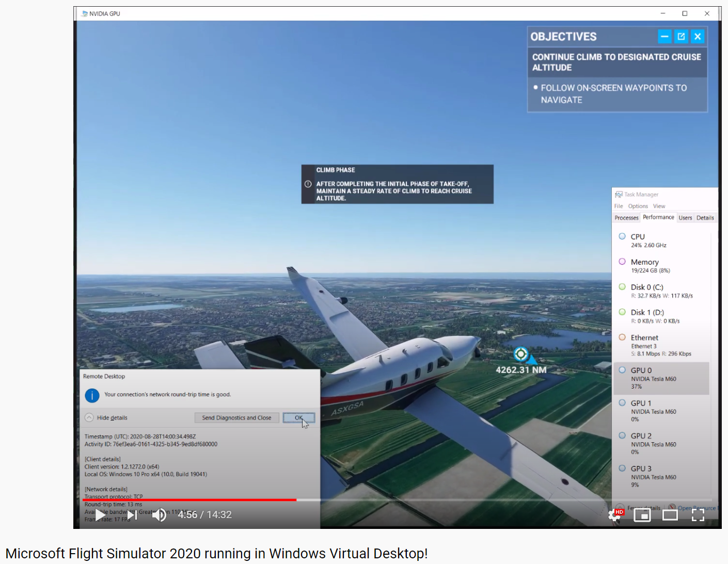Click the 4:56 / 14:32 time display
Screen dimensions: 728x564
pos(204,514)
